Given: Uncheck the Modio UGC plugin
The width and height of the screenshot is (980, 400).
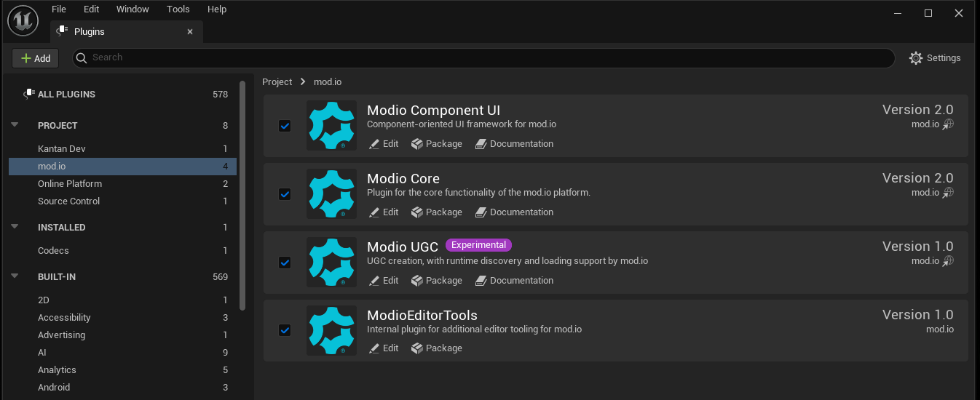Looking at the screenshot, I should 285,263.
